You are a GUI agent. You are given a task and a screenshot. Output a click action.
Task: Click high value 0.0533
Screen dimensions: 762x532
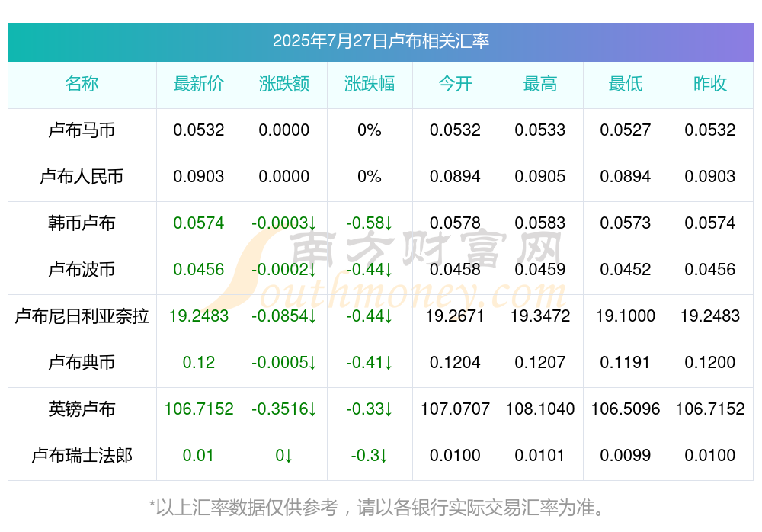coord(540,130)
